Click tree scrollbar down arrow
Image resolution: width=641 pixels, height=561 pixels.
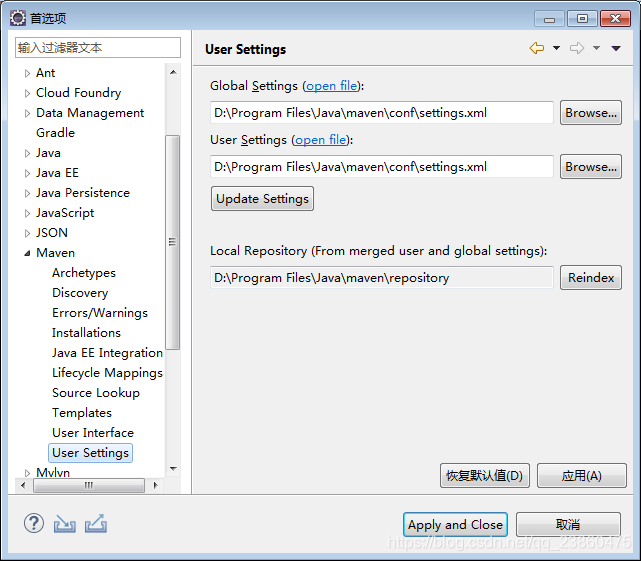[x=173, y=469]
